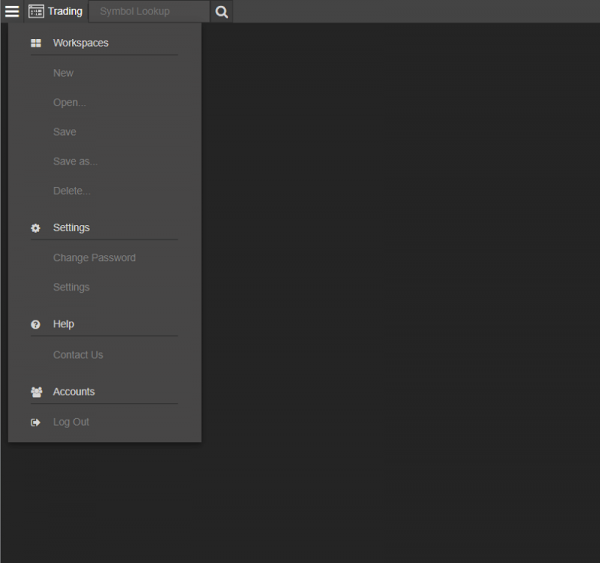Select Contact Us under Help
Screen dimensions: 600x563
78,355
